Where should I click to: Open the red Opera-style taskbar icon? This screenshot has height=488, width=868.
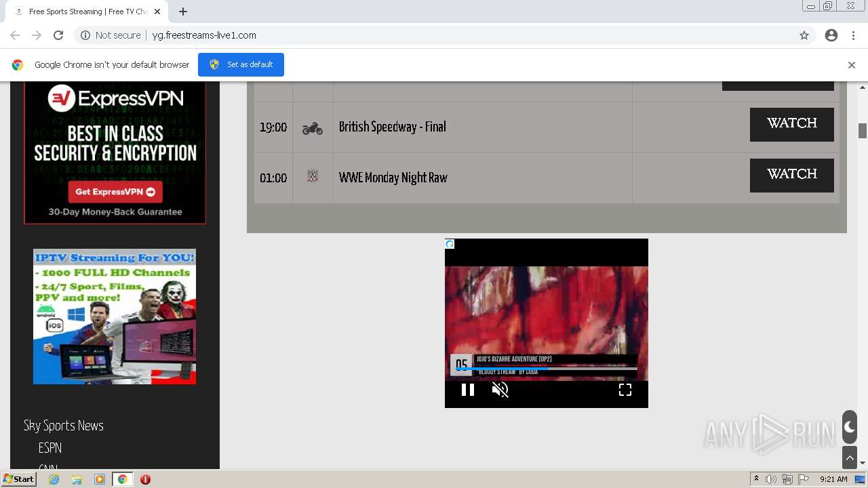tap(145, 479)
